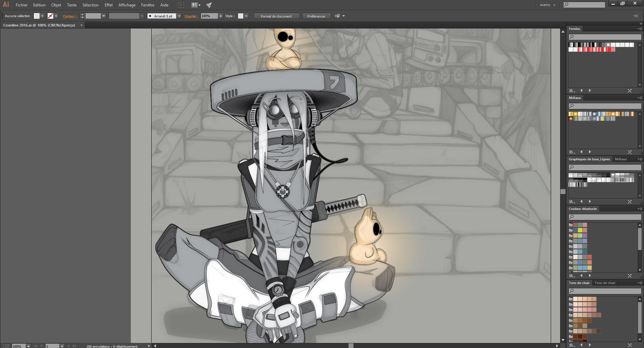This screenshot has height=348, width=644.
Task: Load next swatch library in Métaux panel
Action: pos(590,152)
